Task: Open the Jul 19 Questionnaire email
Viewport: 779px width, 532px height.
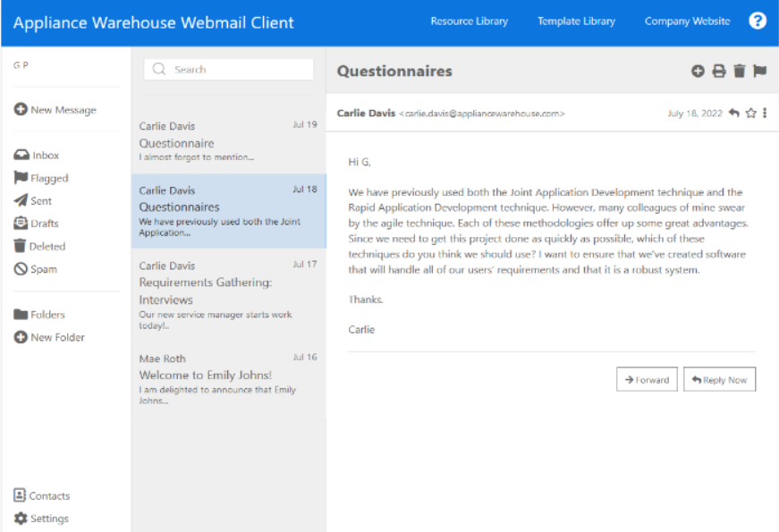Action: tap(228, 141)
